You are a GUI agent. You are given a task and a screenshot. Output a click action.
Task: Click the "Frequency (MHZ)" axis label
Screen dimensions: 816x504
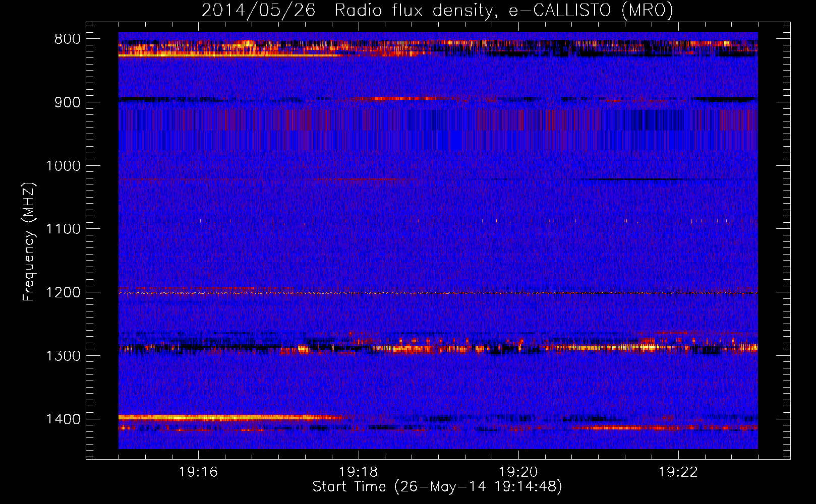coord(29,242)
